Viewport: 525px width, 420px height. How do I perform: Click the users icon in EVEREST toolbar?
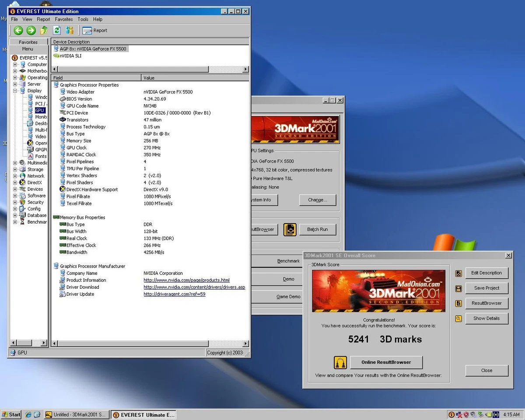[70, 30]
